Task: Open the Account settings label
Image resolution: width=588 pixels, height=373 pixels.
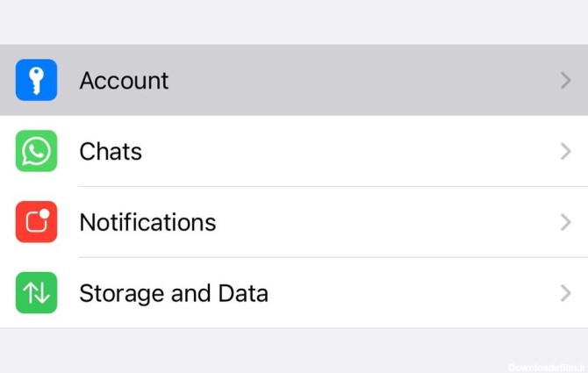Action: pyautogui.click(x=124, y=81)
